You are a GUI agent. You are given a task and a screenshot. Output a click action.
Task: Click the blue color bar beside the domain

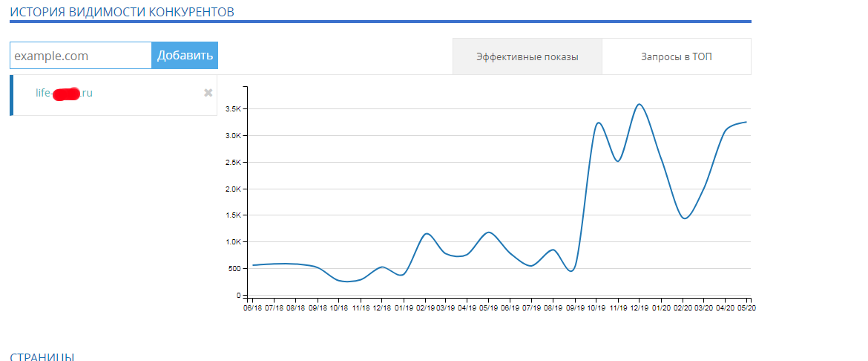click(x=12, y=95)
